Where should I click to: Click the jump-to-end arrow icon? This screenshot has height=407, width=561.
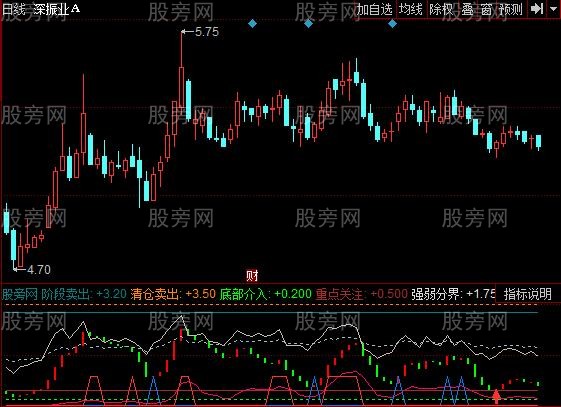pyautogui.click(x=537, y=9)
